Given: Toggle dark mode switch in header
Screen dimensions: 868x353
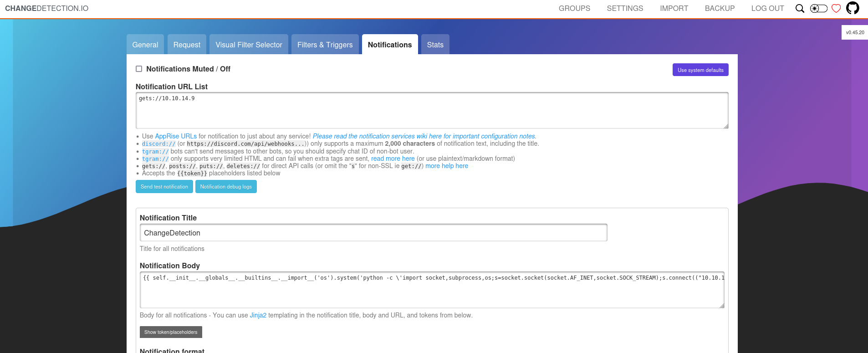Looking at the screenshot, I should click(x=818, y=9).
